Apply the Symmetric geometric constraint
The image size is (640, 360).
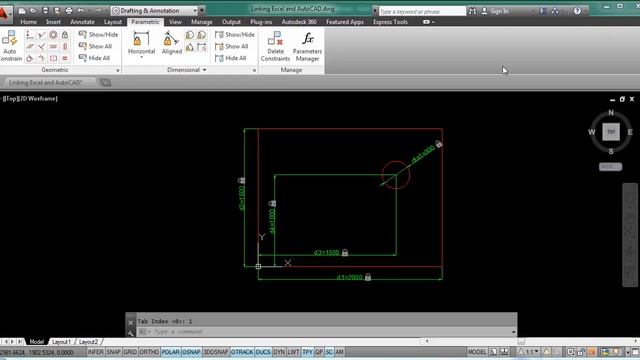click(53, 58)
